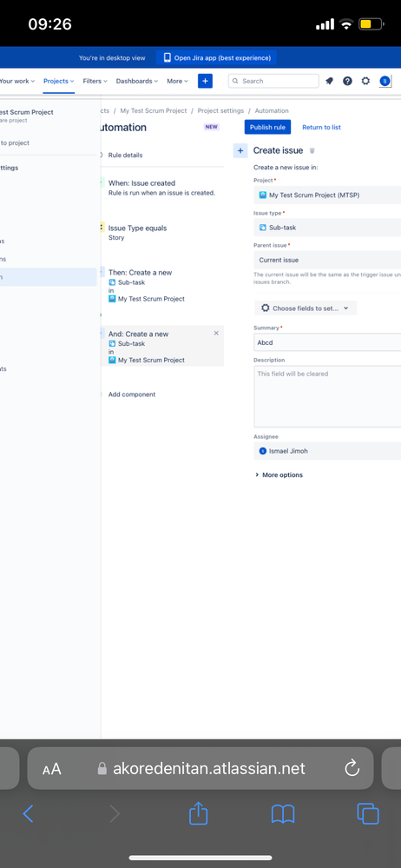This screenshot has width=401, height=868.
Task: Click the Summary field containing Abcd
Action: tap(327, 342)
